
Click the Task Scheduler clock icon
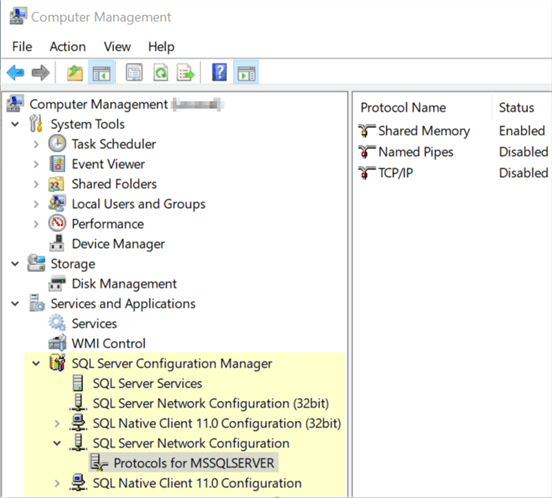point(57,144)
